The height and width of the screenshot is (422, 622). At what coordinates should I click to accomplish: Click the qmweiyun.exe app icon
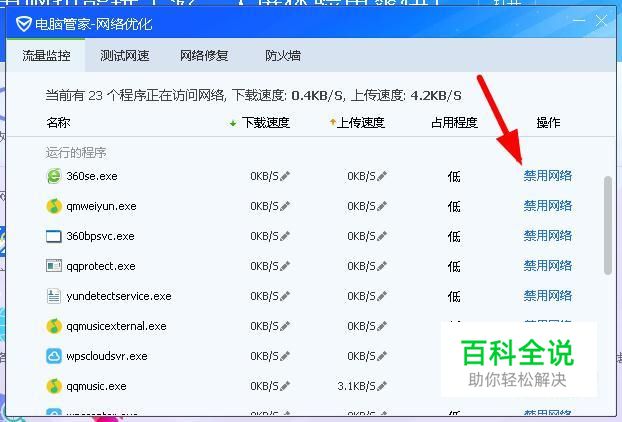[x=54, y=206]
